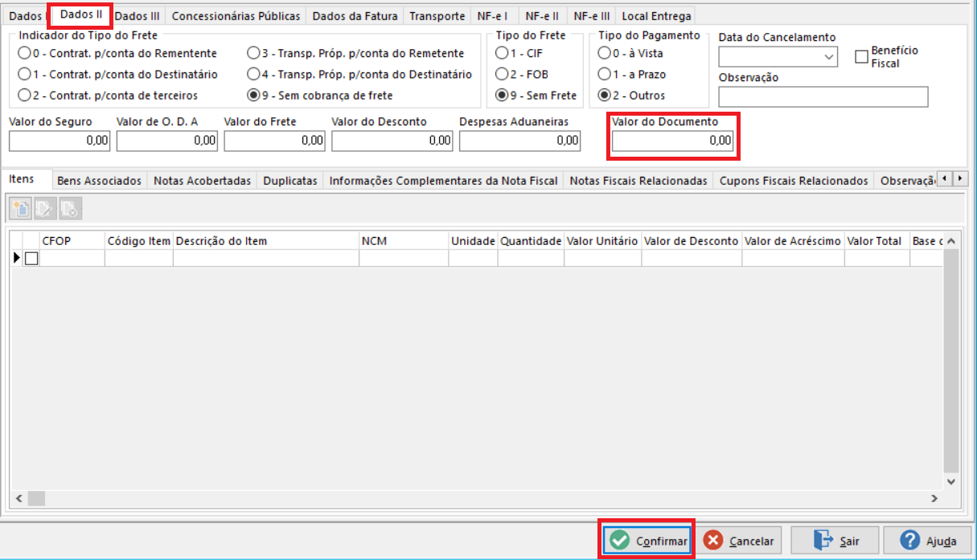The image size is (977, 560).
Task: Tick the checkbox in the first item row
Action: tap(31, 259)
